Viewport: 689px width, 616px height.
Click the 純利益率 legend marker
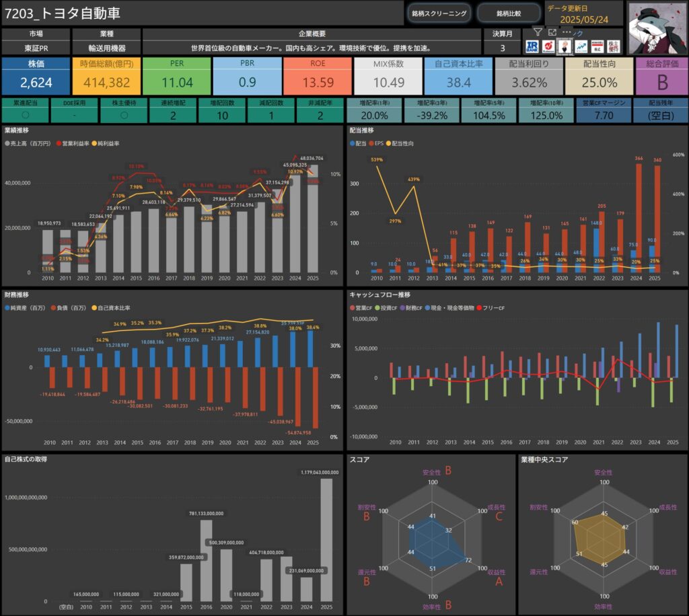click(x=94, y=143)
